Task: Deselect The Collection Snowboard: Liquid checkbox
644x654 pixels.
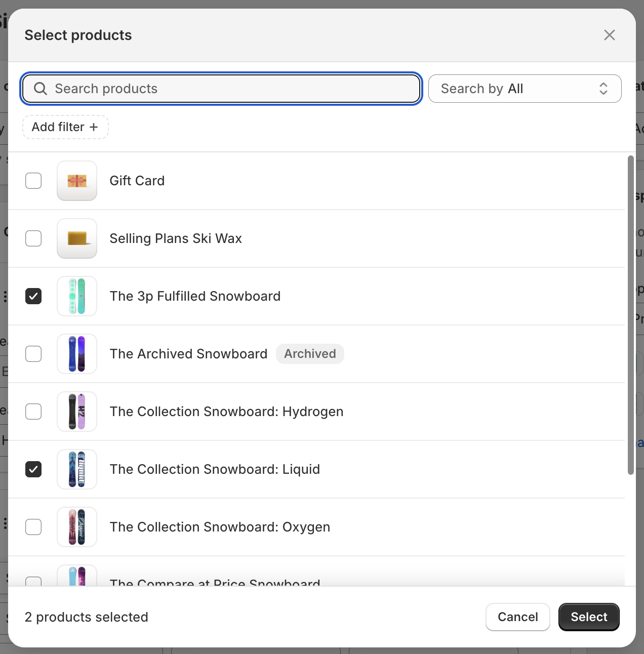Action: tap(33, 469)
